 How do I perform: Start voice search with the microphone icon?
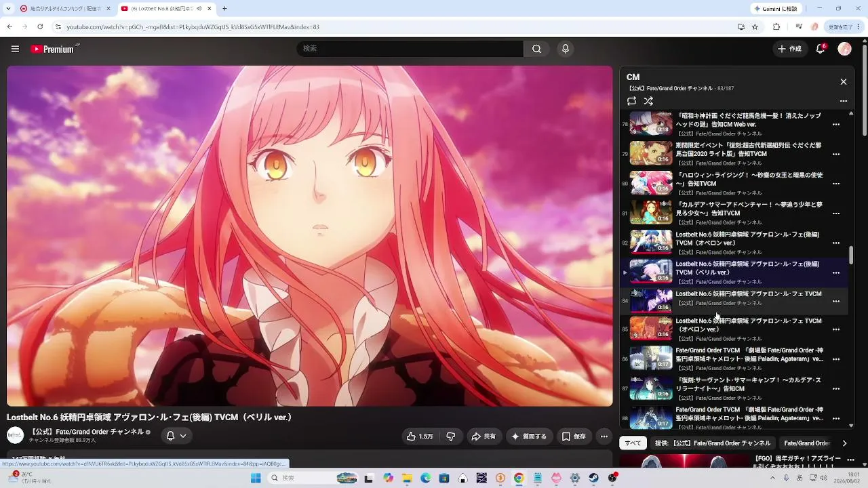[x=566, y=49]
